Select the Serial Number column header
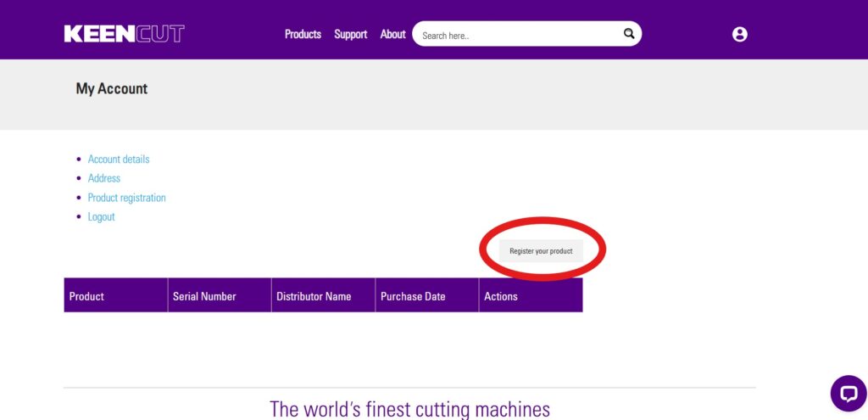This screenshot has width=868, height=420. click(204, 296)
